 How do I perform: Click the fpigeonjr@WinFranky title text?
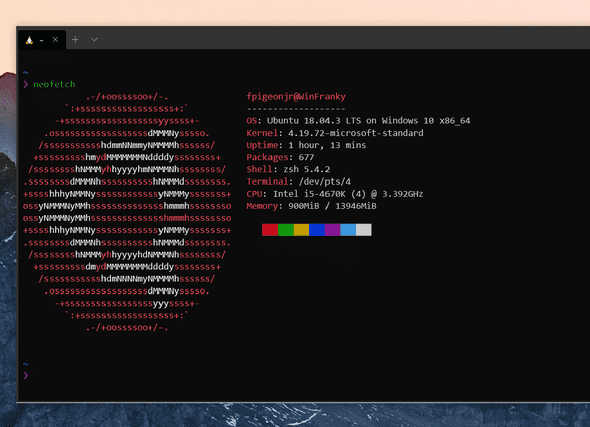[296, 97]
